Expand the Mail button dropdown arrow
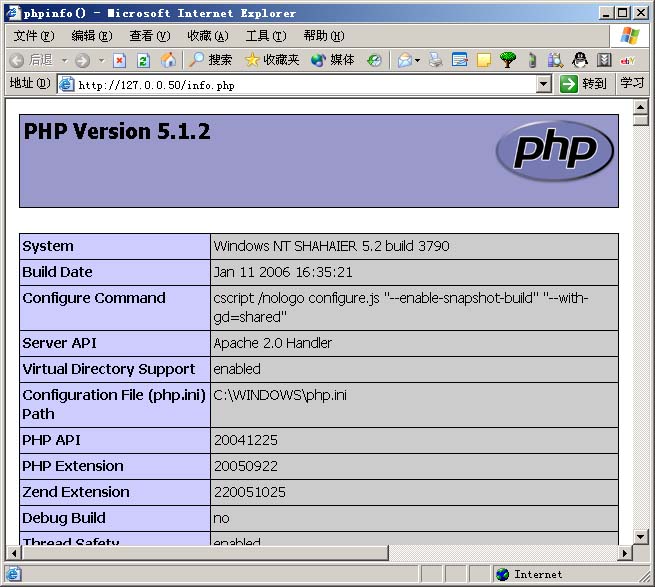Viewport: 655px width, 587px height. pos(417,61)
